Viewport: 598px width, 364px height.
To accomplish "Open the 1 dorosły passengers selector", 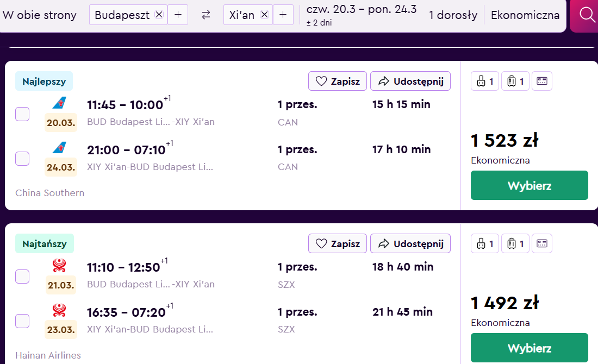I will (x=453, y=15).
